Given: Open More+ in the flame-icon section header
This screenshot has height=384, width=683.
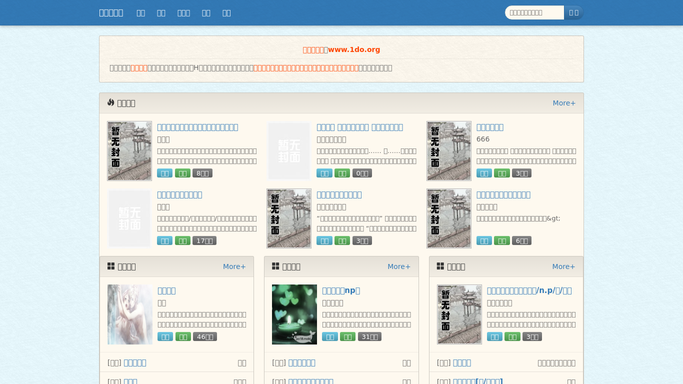Looking at the screenshot, I should 564,103.
